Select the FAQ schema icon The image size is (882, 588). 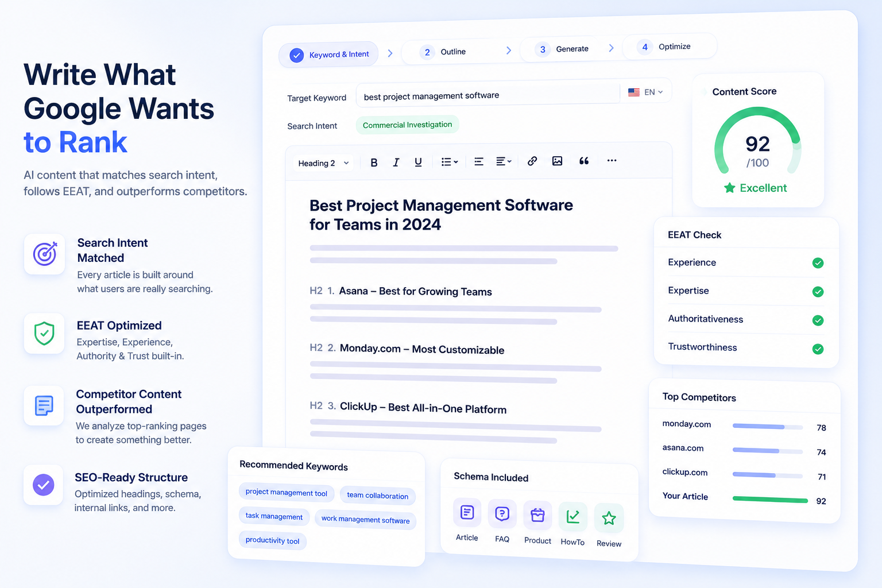(x=502, y=514)
